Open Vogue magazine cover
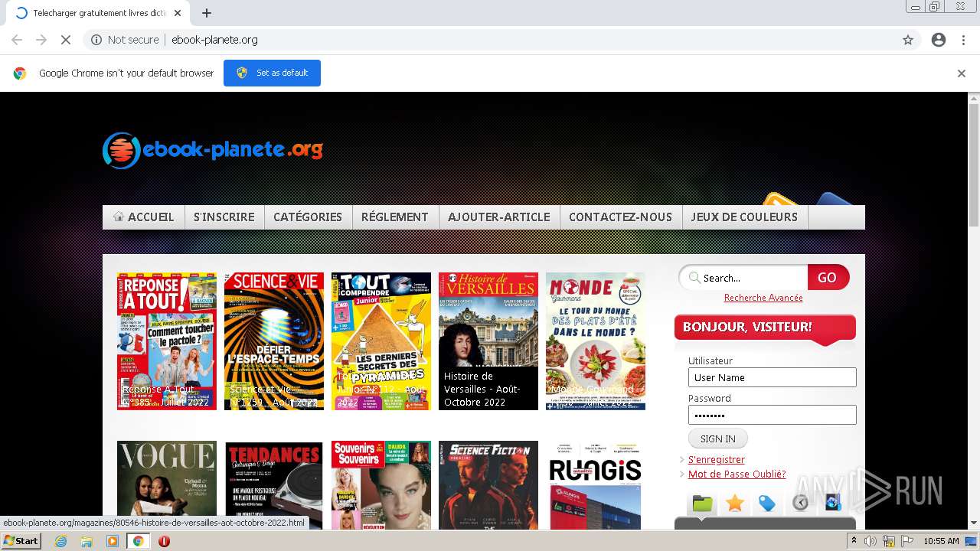Image resolution: width=980 pixels, height=551 pixels. (167, 485)
